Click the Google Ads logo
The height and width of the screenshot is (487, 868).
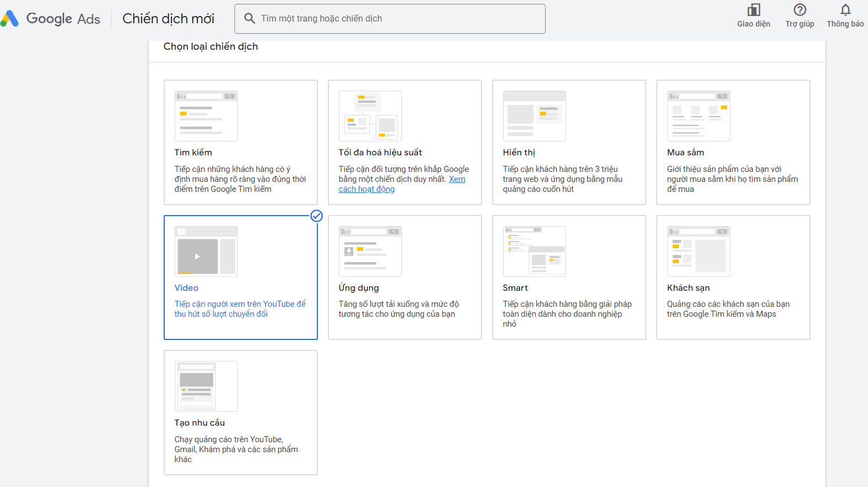click(50, 19)
